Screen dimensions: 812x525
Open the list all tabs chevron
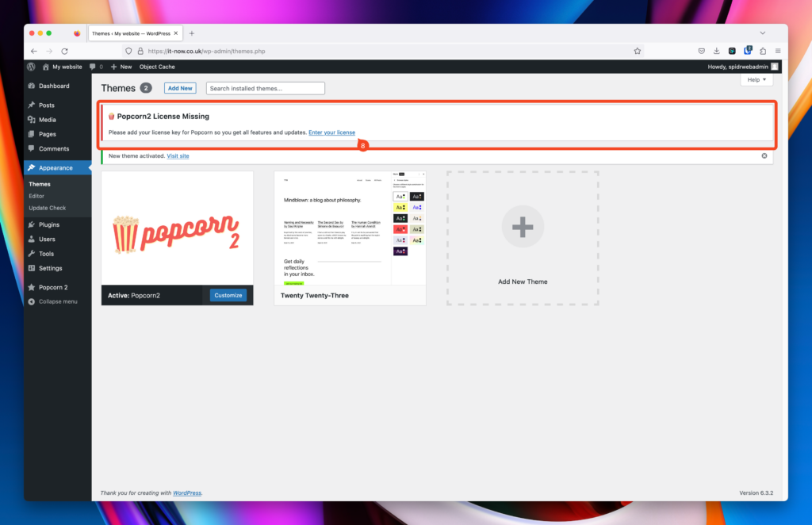[x=762, y=33]
